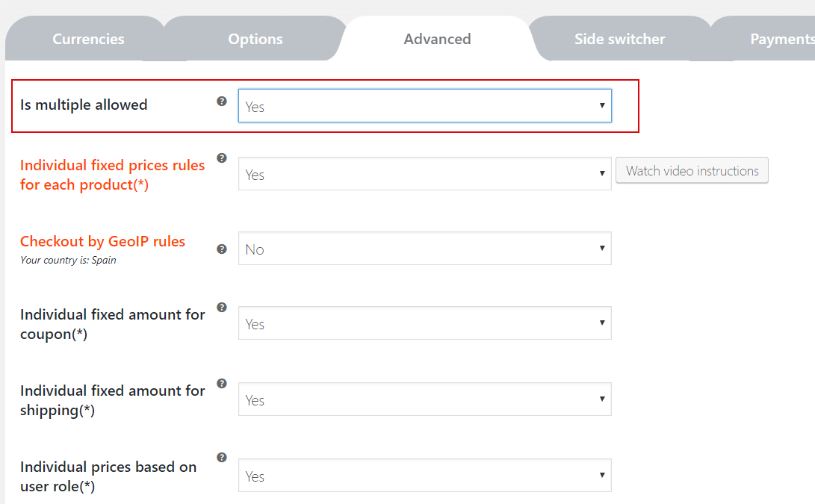Open Individual fixed amount for coupon dropdown
815x504 pixels.
point(424,323)
